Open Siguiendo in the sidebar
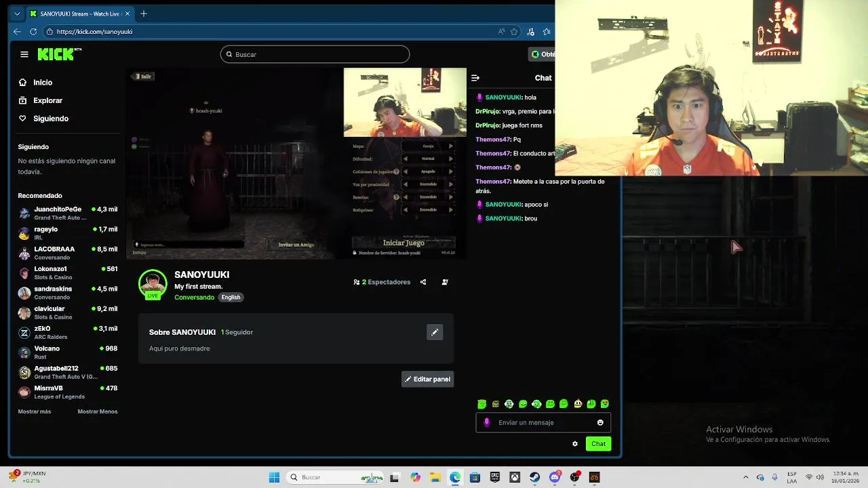 coord(51,119)
